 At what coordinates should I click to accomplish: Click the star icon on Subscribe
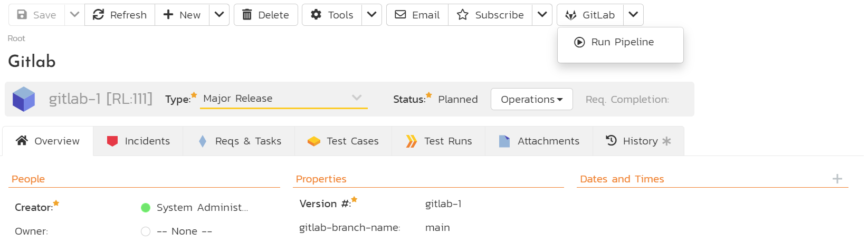463,15
